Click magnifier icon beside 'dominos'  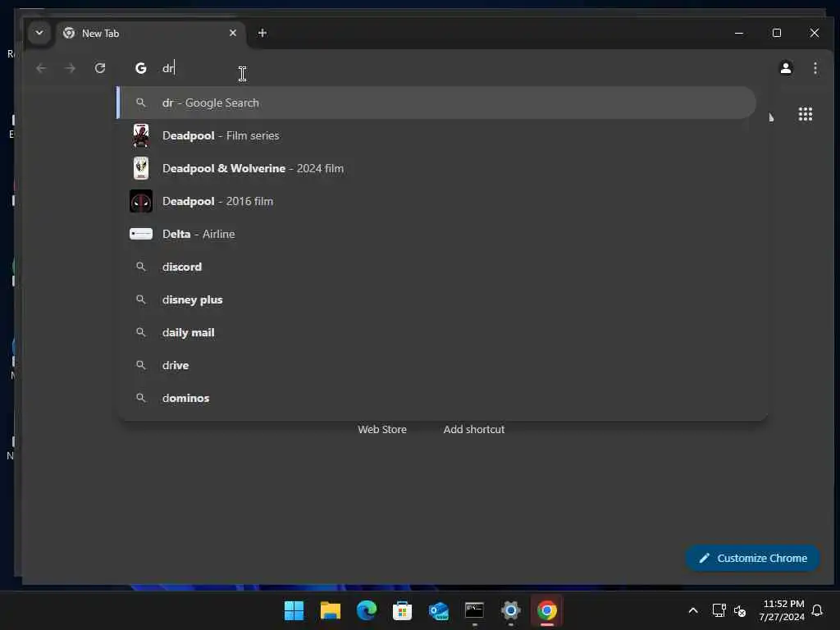141,398
